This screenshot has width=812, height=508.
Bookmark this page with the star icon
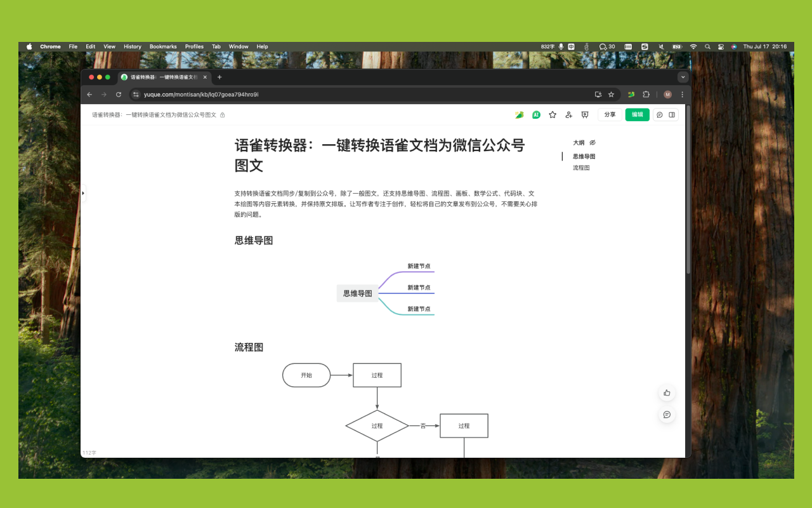612,95
